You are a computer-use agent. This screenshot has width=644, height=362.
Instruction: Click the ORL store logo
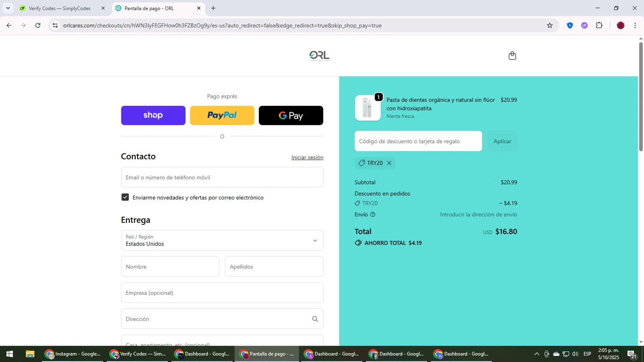coord(319,56)
